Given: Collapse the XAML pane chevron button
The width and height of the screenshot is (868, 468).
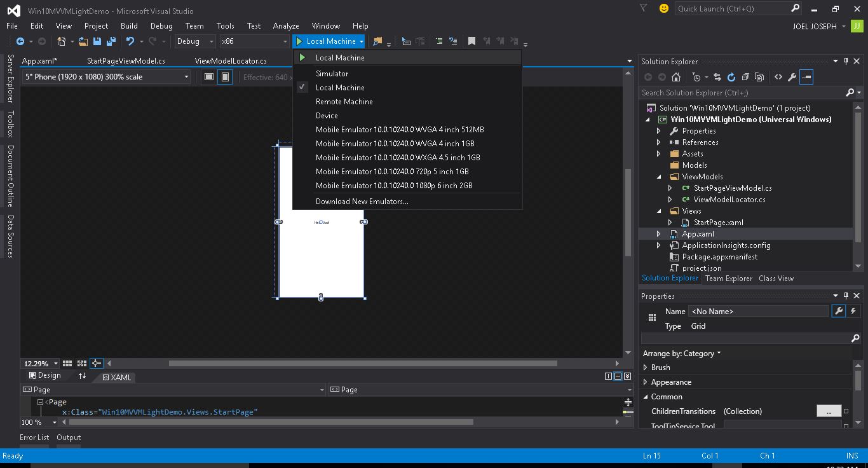Looking at the screenshot, I should [x=627, y=376].
